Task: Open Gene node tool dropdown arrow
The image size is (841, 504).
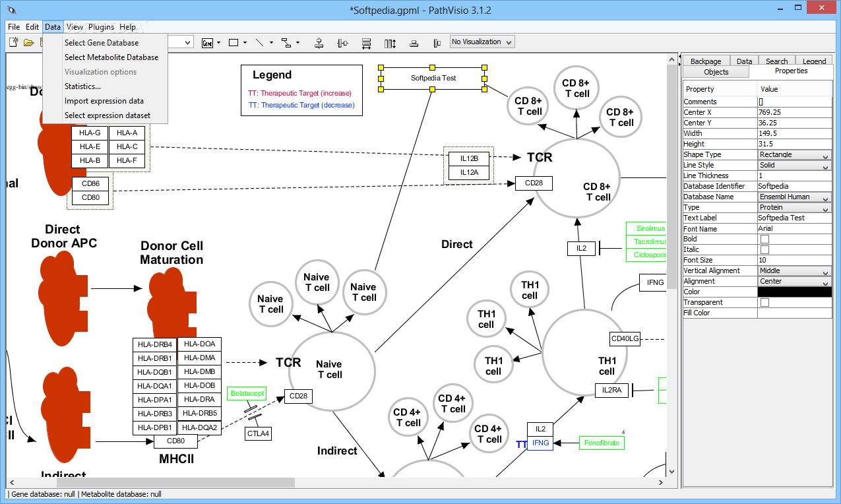Action: tap(218, 43)
